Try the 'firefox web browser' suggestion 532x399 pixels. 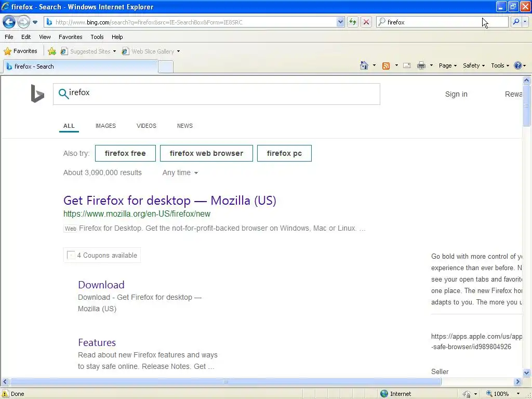(x=206, y=153)
